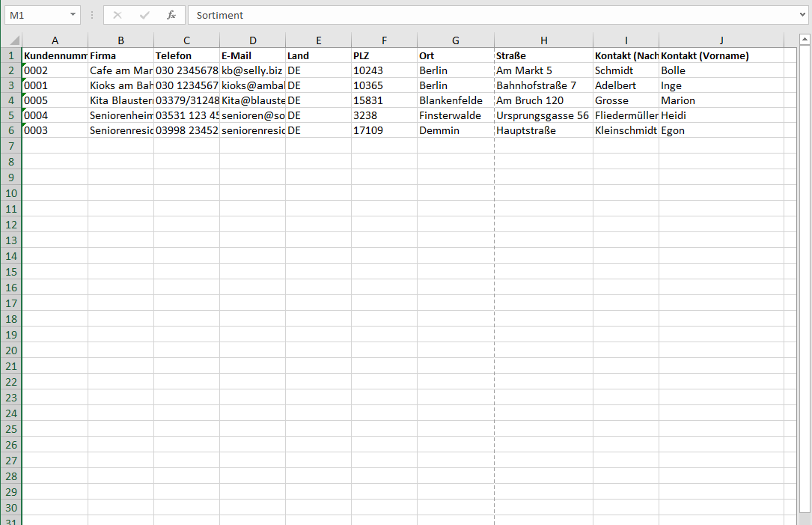The width and height of the screenshot is (812, 525).
Task: Select column A header
Action: click(x=55, y=40)
